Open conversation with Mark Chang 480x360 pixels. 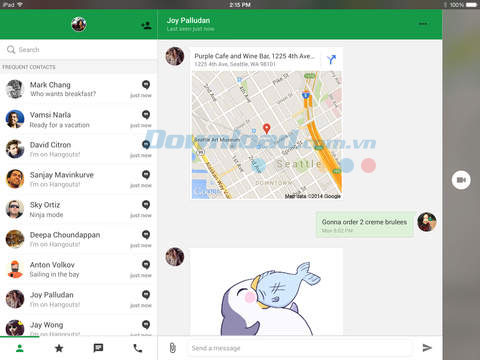pos(78,89)
